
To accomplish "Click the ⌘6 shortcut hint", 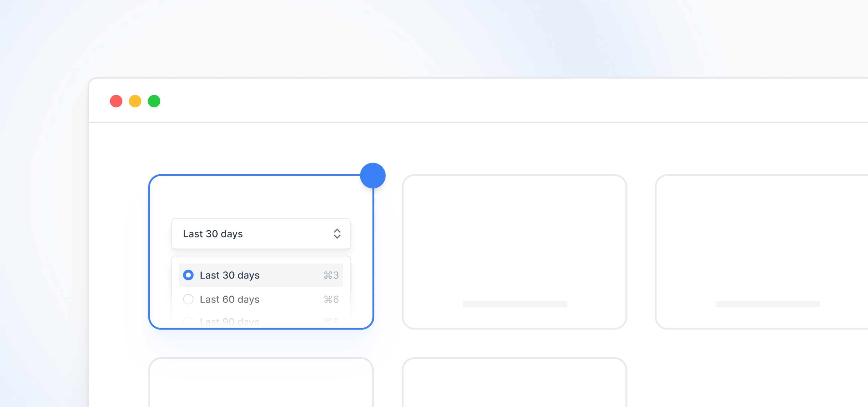I will click(331, 299).
